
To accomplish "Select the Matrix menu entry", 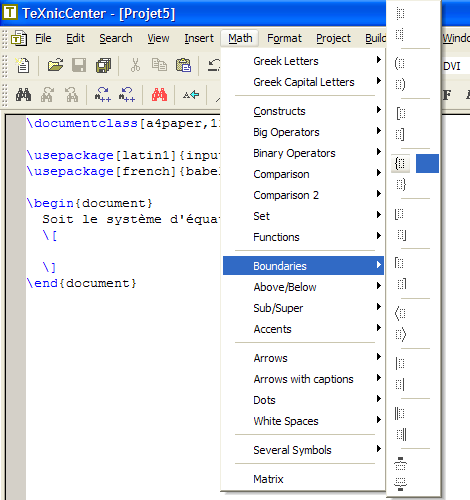I will point(303,479).
